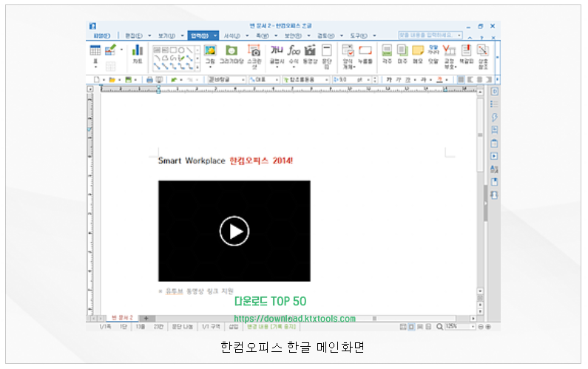Click the vertical scrollbar down arrow
Viewport: 588px width, 369px height.
point(479,291)
